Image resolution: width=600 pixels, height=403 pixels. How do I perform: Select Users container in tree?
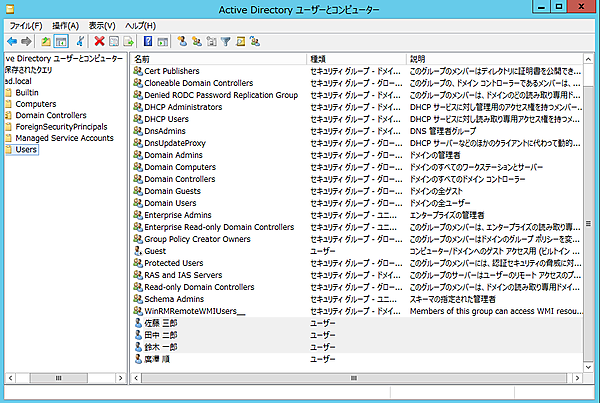pyautogui.click(x=26, y=150)
